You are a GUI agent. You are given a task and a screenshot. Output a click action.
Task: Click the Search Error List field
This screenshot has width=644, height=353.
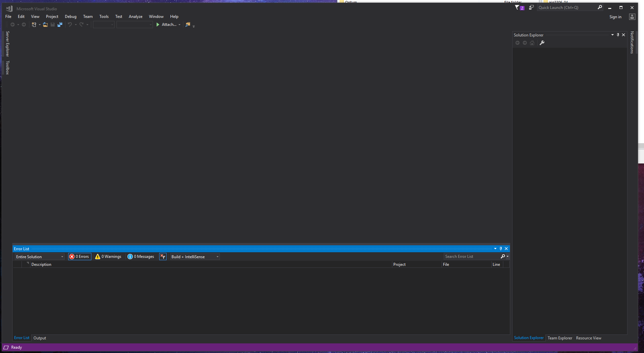click(x=471, y=257)
